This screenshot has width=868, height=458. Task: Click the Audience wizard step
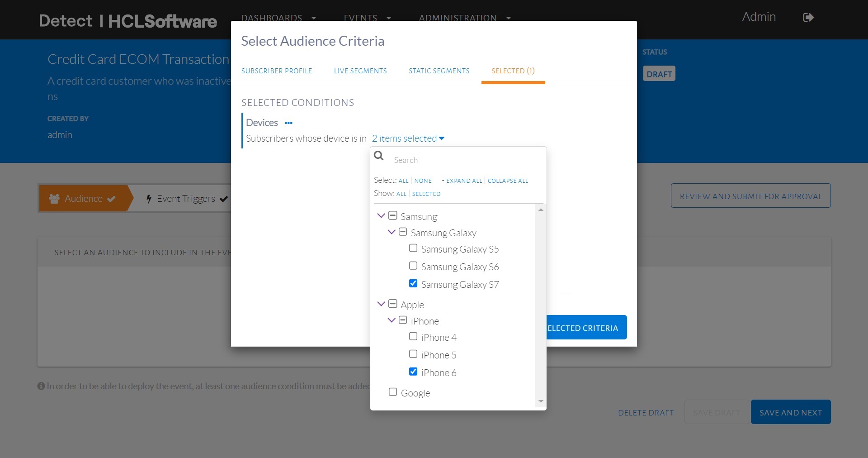(83, 198)
